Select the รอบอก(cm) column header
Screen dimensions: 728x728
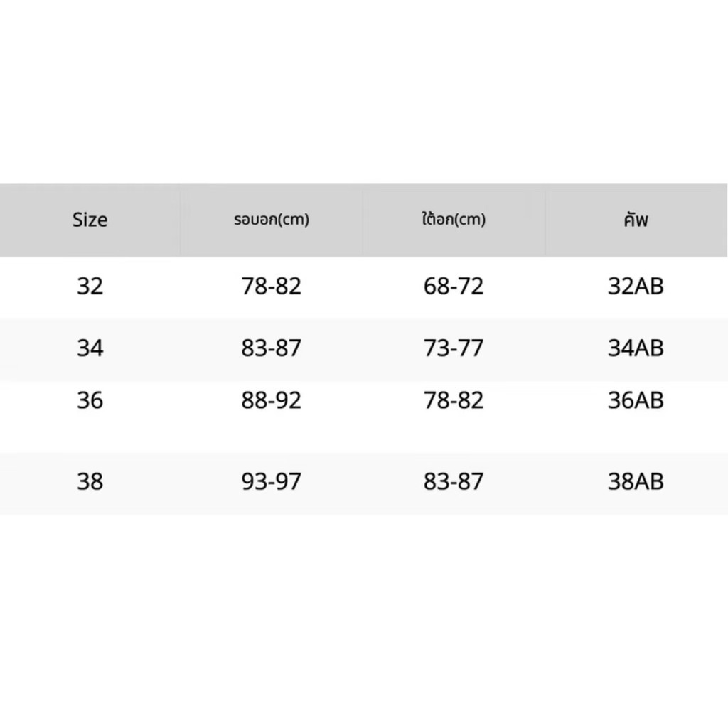pyautogui.click(x=272, y=219)
